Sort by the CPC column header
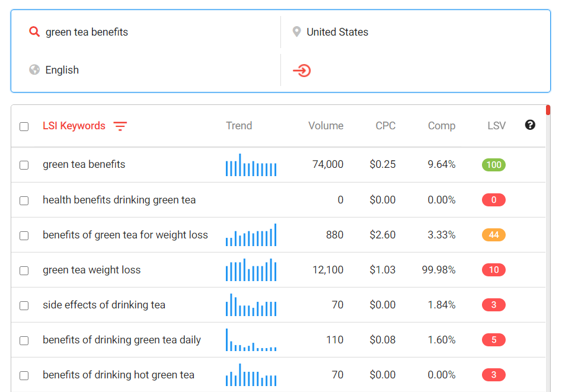This screenshot has width=562, height=392. coord(385,126)
